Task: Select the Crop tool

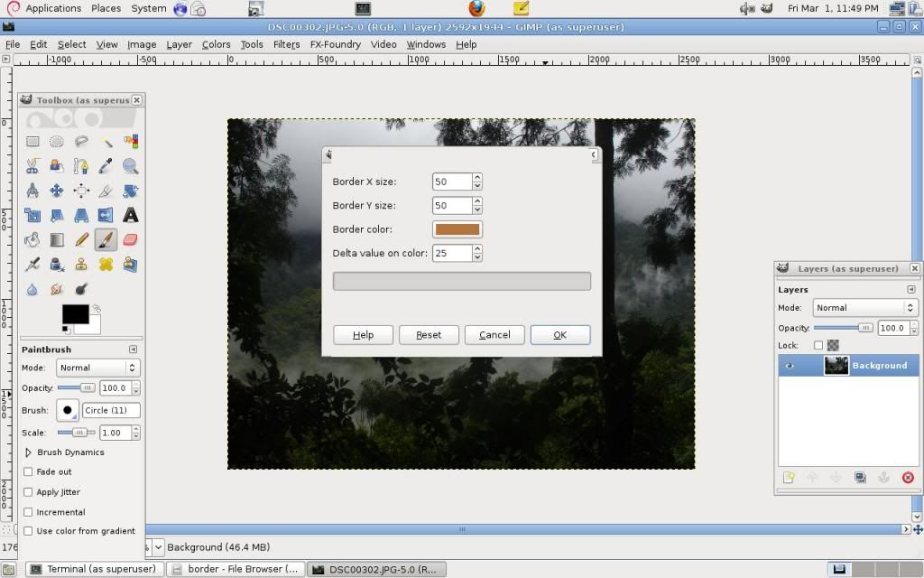Action: (106, 191)
